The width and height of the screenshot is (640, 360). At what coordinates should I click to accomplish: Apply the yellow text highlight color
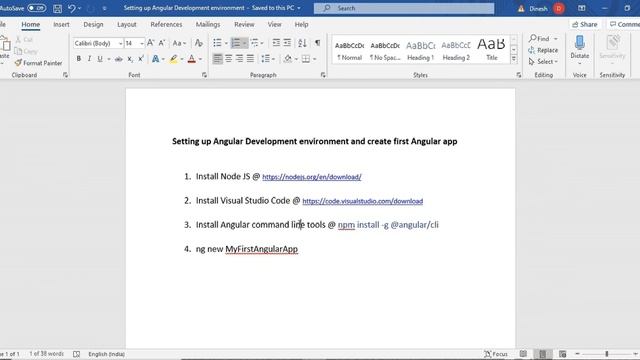[x=173, y=59]
